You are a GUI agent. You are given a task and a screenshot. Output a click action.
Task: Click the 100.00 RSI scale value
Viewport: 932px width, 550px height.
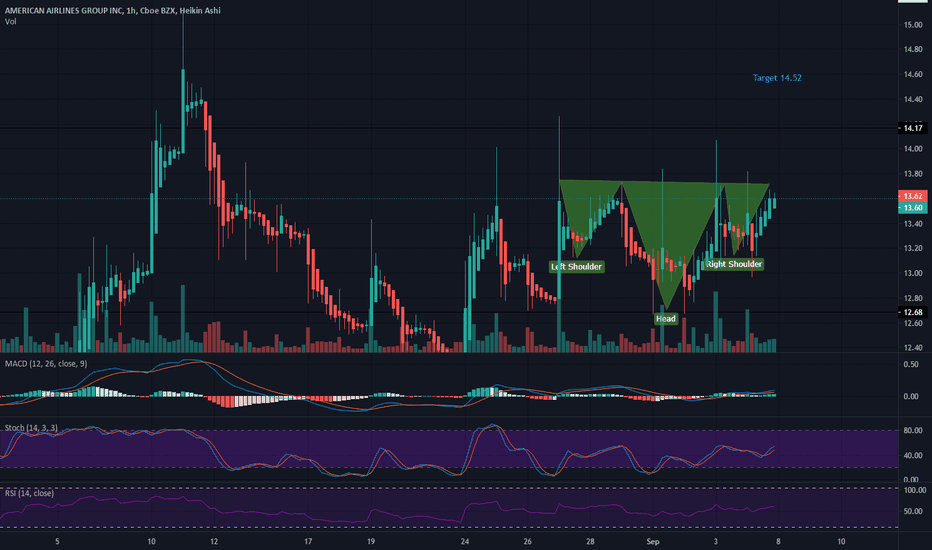point(915,490)
